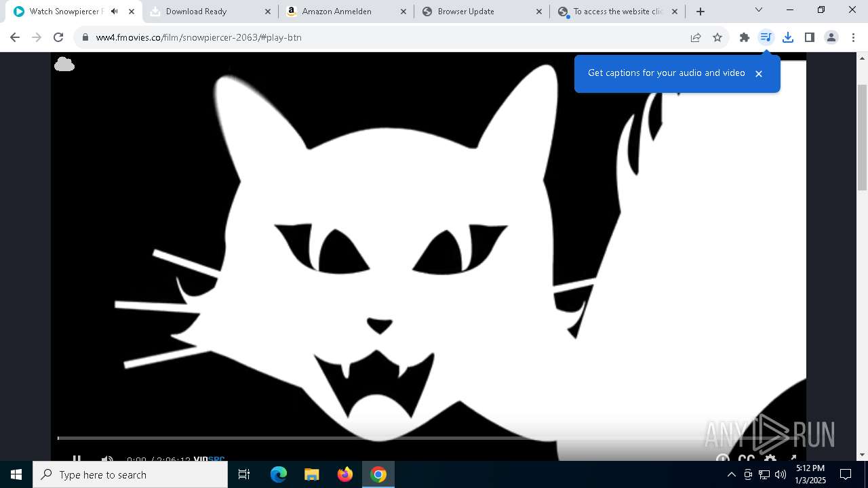The width and height of the screenshot is (868, 488).
Task: Open Chrome downloads panel
Action: 788,37
